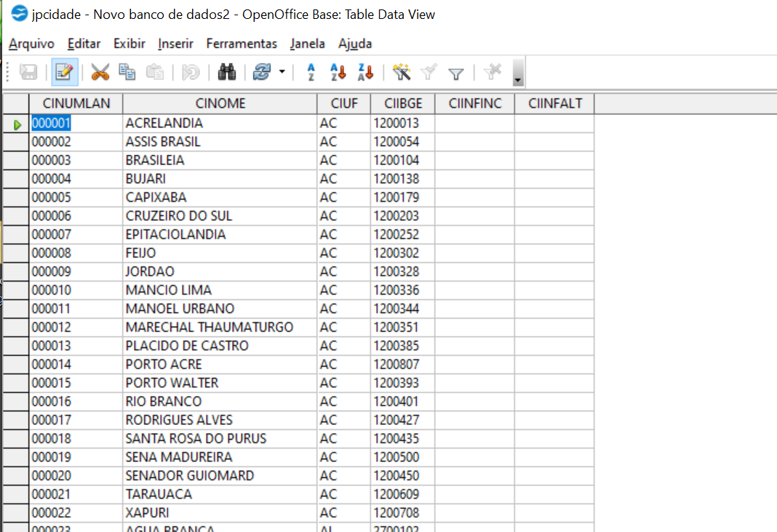
Task: Click the Refresh icon
Action: (261, 72)
